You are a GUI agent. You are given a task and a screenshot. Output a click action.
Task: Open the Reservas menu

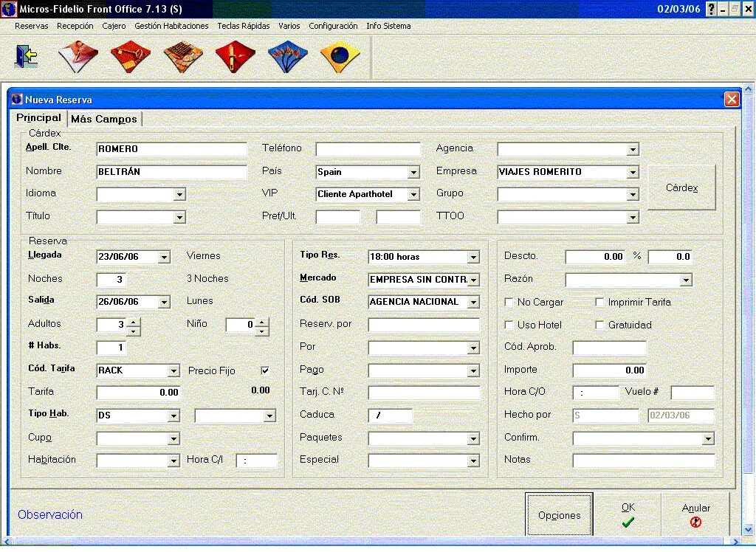[31, 26]
